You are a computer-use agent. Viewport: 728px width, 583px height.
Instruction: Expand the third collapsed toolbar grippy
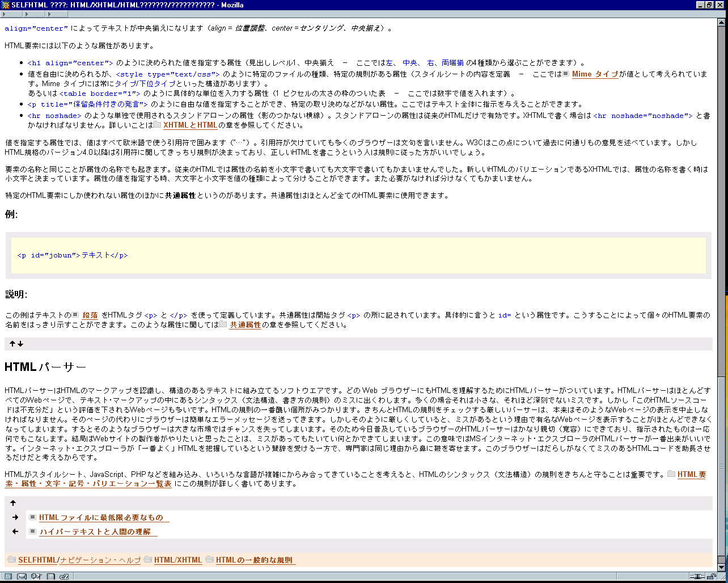(x=57, y=14)
